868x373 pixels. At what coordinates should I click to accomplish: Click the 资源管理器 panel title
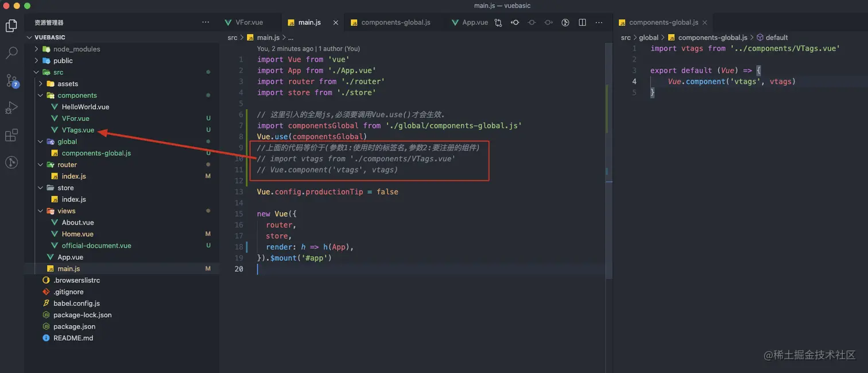(49, 22)
